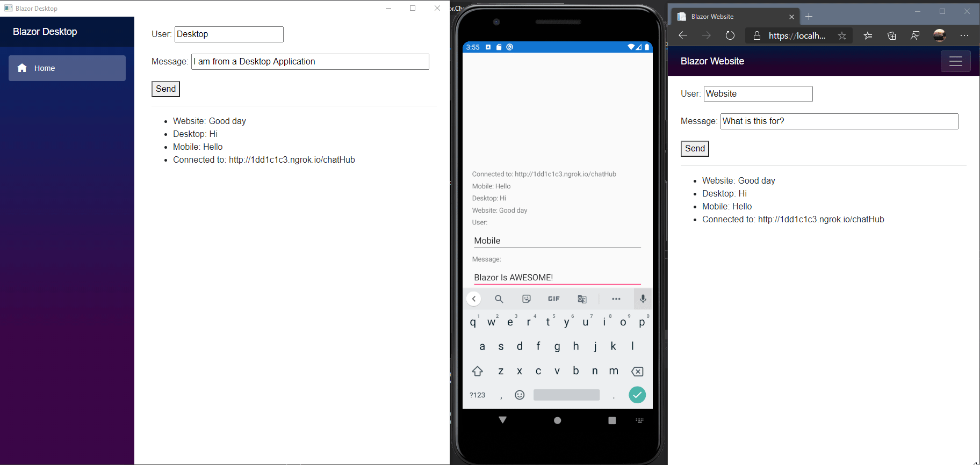Tap the Mobile user name field on phone

(557, 241)
